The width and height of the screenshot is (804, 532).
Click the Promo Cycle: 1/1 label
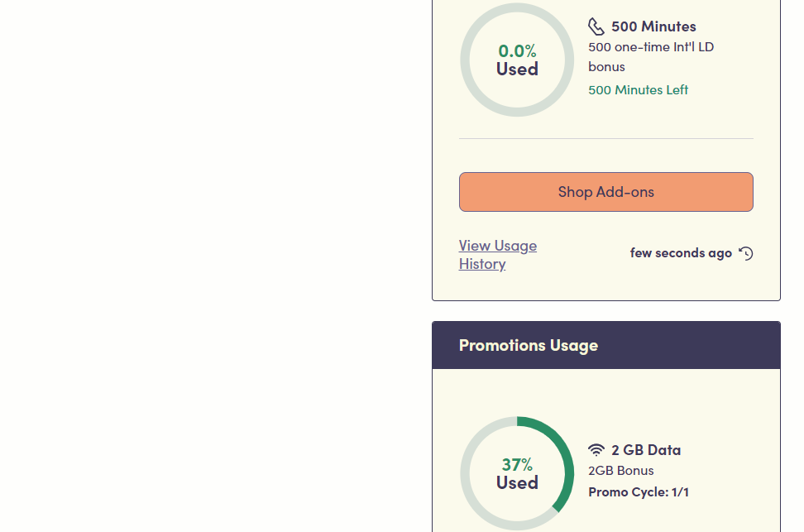(639, 492)
